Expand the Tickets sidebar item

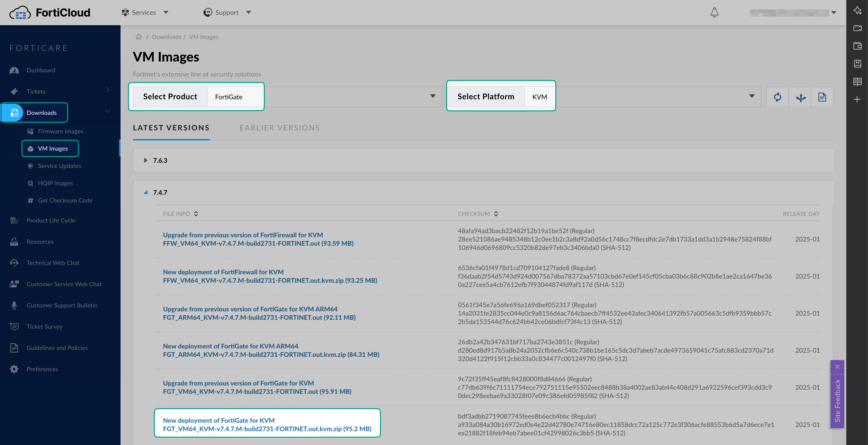pyautogui.click(x=107, y=90)
